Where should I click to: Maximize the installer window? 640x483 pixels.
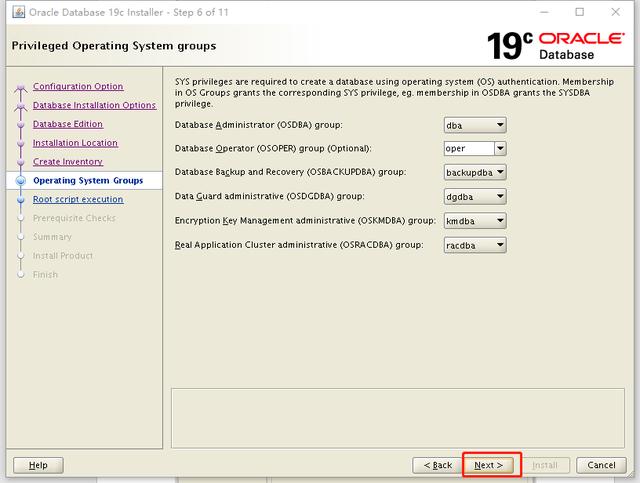(580, 12)
